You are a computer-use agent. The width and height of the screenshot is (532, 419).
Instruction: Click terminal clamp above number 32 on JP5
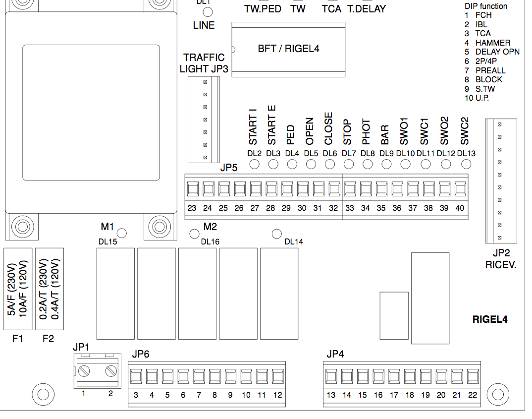coord(334,189)
